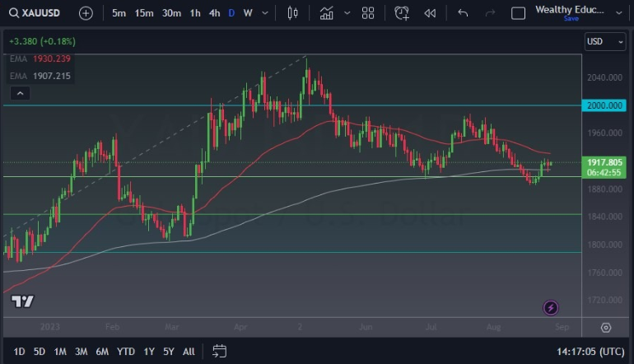Start bar replay with the rewind icon
This screenshot has height=364, width=634.
429,13
